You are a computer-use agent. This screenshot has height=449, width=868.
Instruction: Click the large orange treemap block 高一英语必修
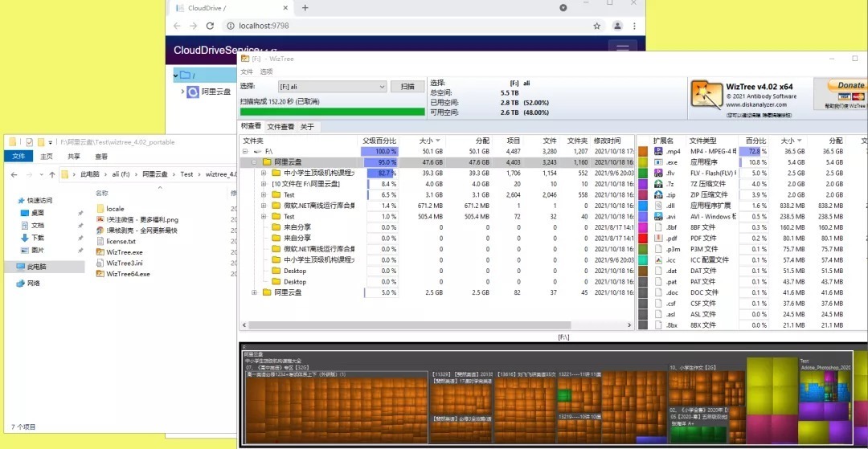[336, 407]
